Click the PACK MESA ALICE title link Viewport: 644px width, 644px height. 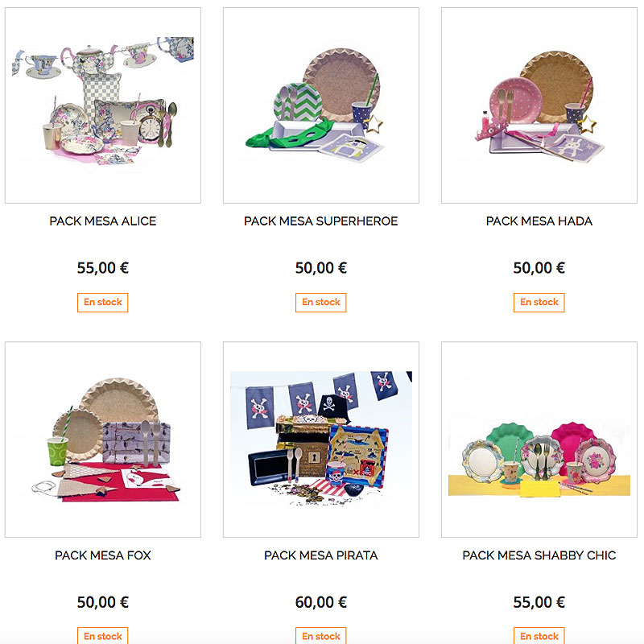pyautogui.click(x=103, y=221)
